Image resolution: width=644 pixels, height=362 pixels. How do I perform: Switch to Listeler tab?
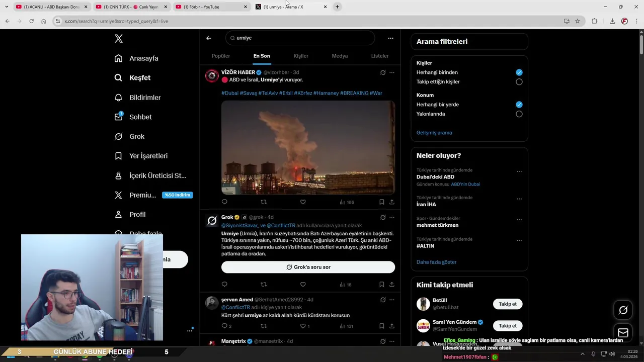380,56
